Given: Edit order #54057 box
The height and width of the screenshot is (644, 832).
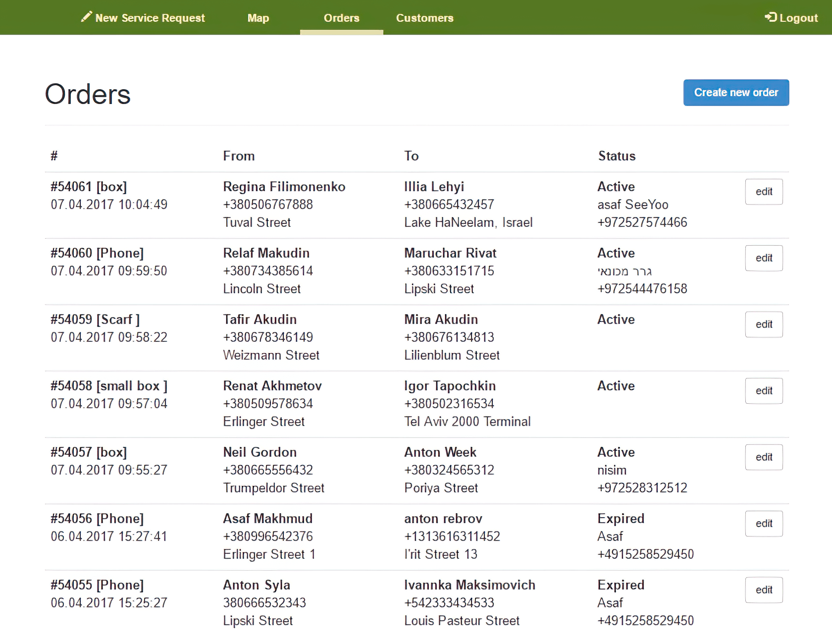Looking at the screenshot, I should pos(763,457).
